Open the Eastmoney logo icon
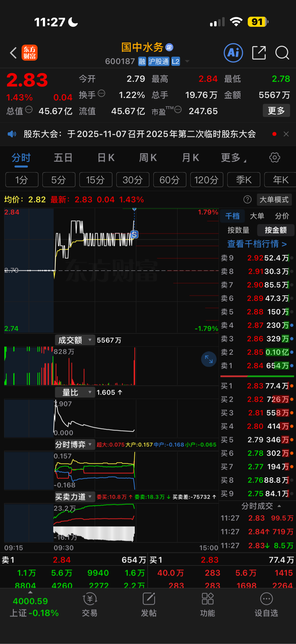 point(30,53)
